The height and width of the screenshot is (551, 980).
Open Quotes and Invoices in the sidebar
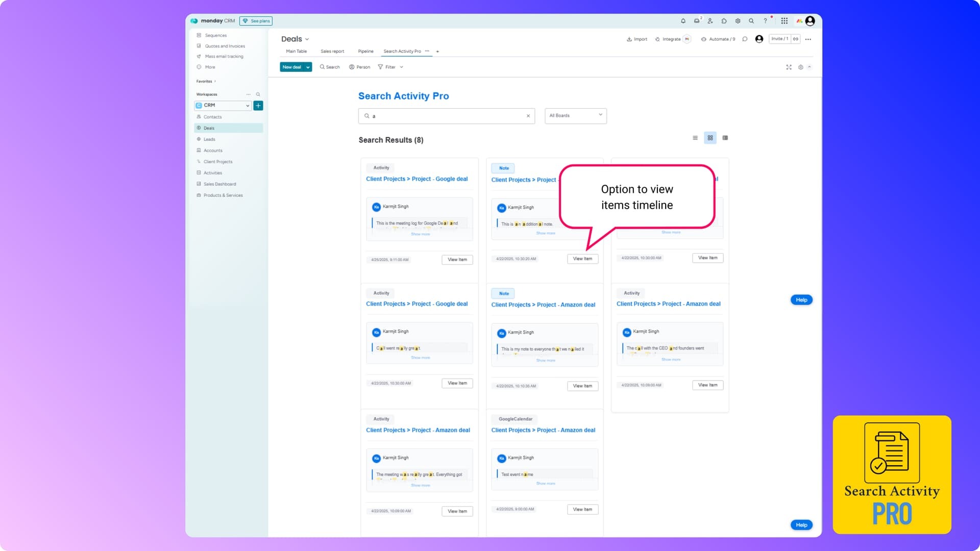pyautogui.click(x=220, y=46)
